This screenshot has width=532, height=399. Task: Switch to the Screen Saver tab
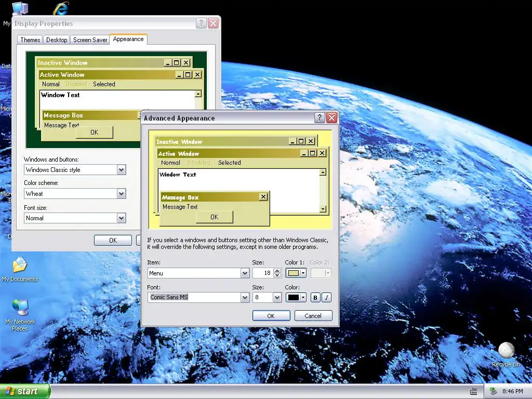click(90, 40)
